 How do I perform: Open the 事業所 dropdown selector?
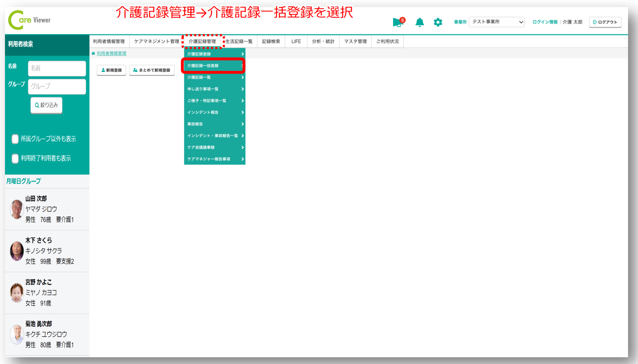click(496, 22)
